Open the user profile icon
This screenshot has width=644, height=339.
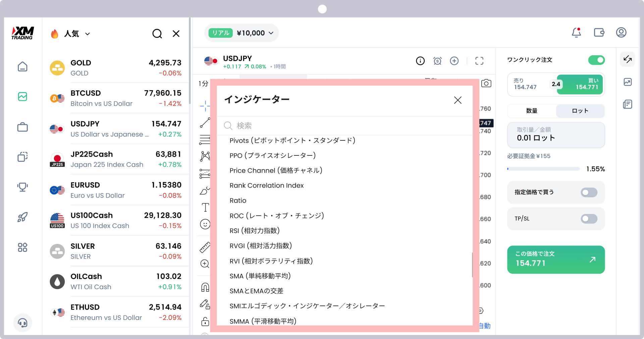[x=621, y=32]
